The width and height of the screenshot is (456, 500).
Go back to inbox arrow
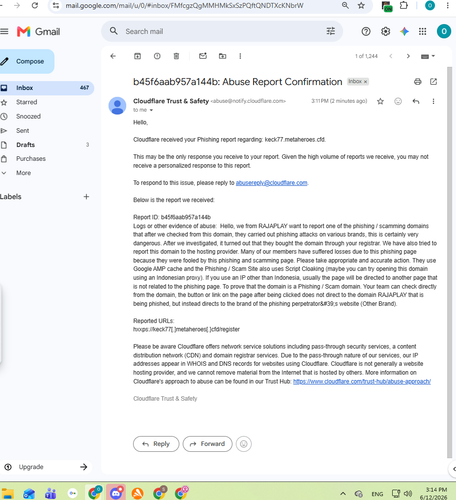pos(113,56)
